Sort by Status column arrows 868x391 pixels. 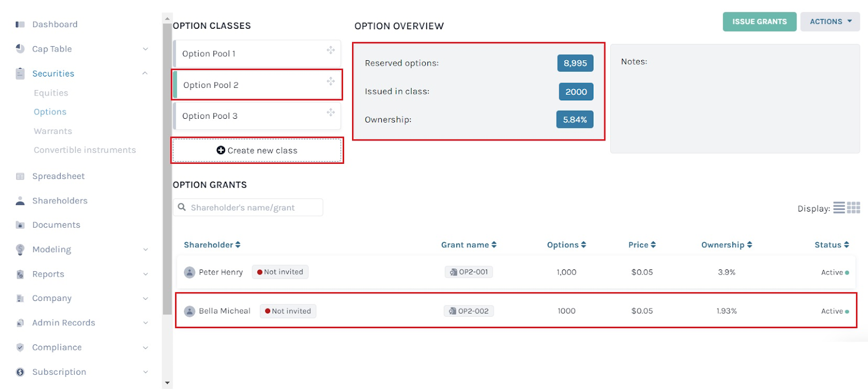pos(846,245)
